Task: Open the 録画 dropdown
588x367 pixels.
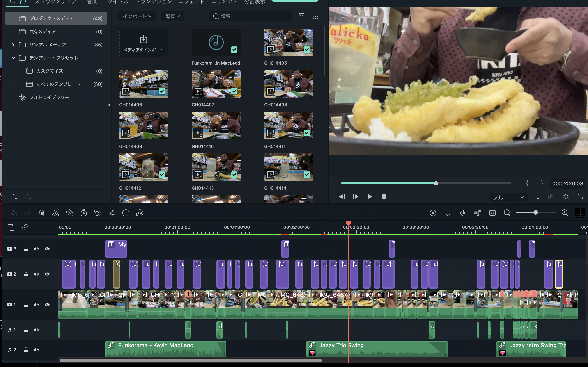Action: (173, 16)
